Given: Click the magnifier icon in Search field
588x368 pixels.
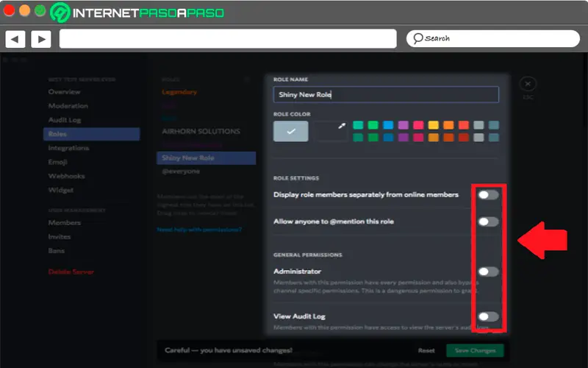Looking at the screenshot, I should tap(417, 38).
